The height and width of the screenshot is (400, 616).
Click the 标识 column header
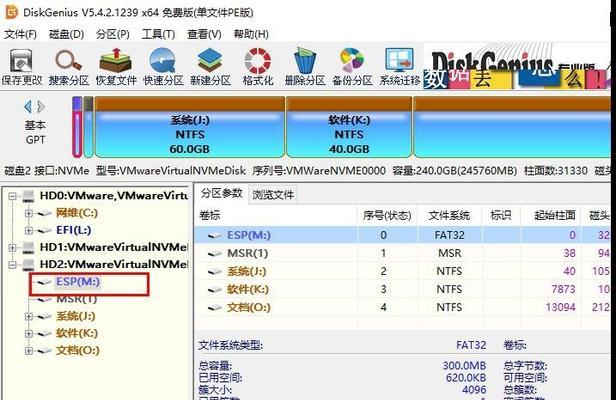(x=501, y=215)
